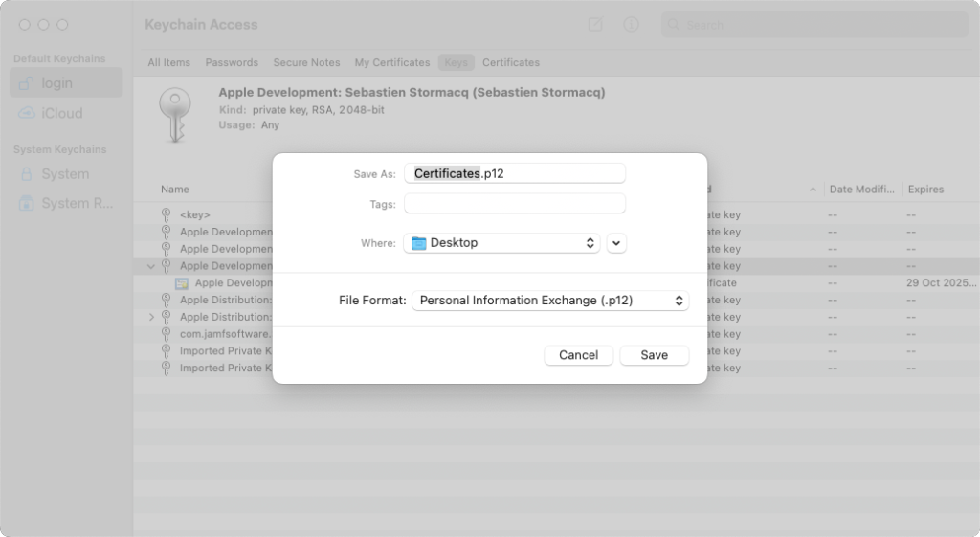Click the login unlocked padlock icon
Screen dimensions: 980x537
tap(26, 82)
